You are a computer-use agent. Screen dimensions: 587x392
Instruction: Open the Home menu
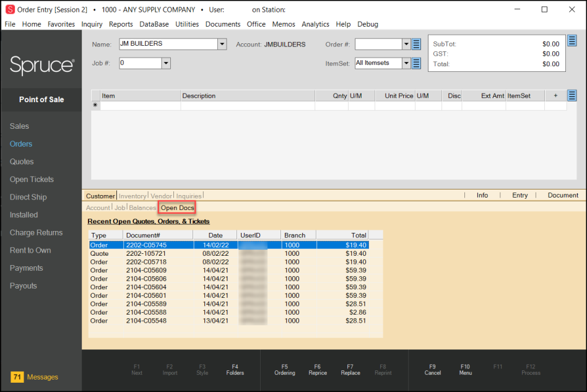[x=32, y=24]
